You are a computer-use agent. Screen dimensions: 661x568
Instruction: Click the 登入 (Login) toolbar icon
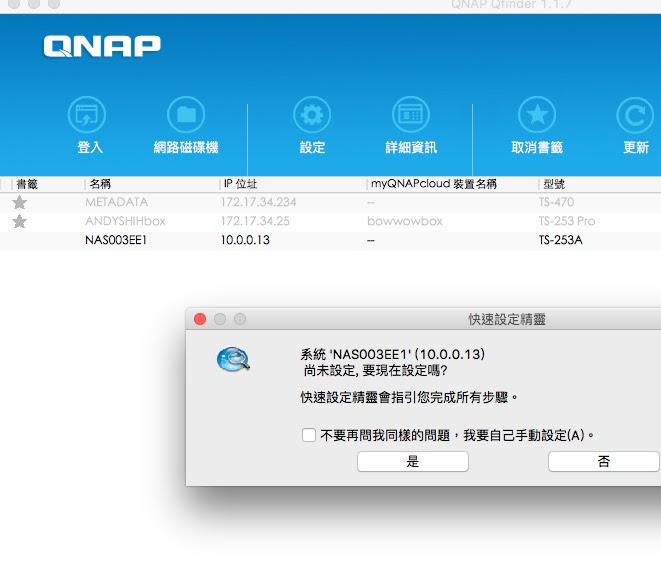click(x=87, y=115)
